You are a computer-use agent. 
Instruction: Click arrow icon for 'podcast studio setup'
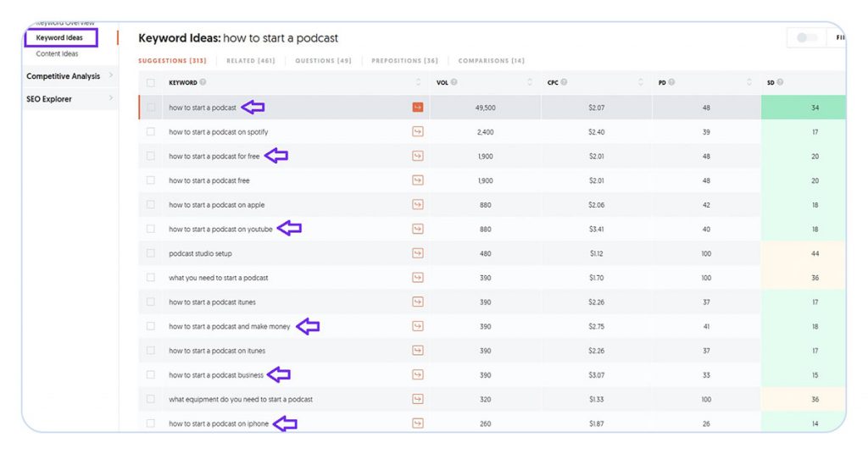click(x=418, y=253)
